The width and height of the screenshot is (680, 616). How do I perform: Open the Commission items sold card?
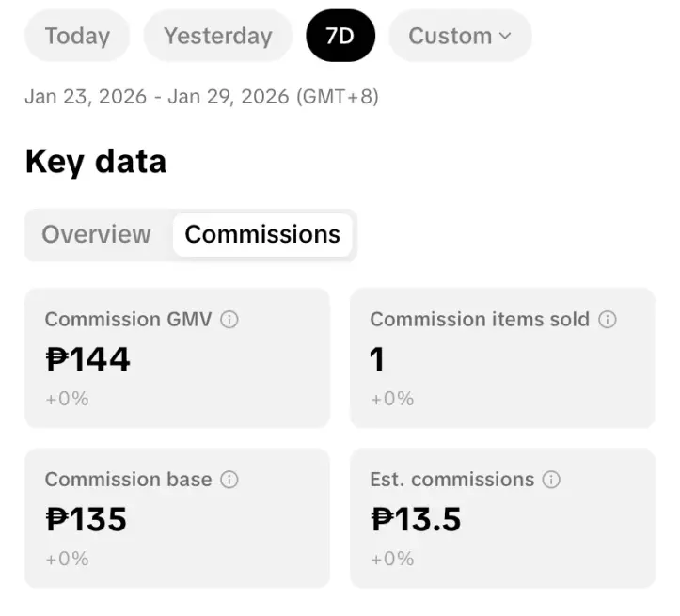point(502,358)
